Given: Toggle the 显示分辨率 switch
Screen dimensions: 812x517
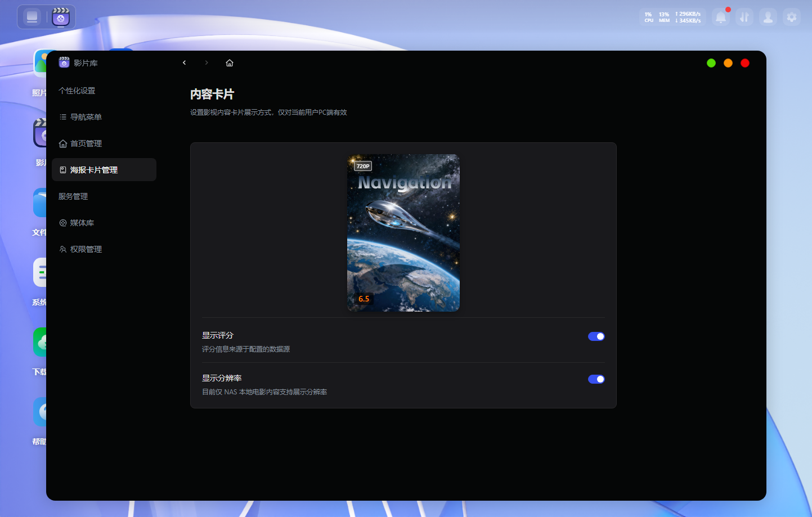Looking at the screenshot, I should pyautogui.click(x=596, y=379).
